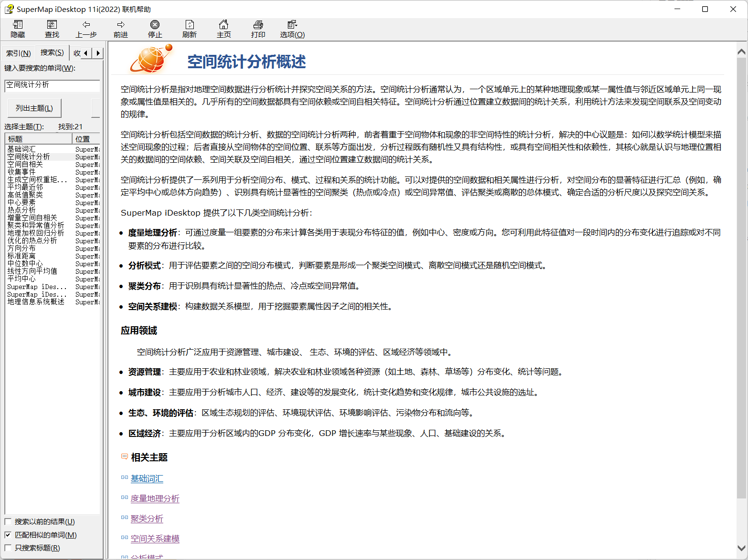Image resolution: width=748 pixels, height=560 pixels.
Task: Click the 应用领域 section heading
Action: click(x=139, y=331)
